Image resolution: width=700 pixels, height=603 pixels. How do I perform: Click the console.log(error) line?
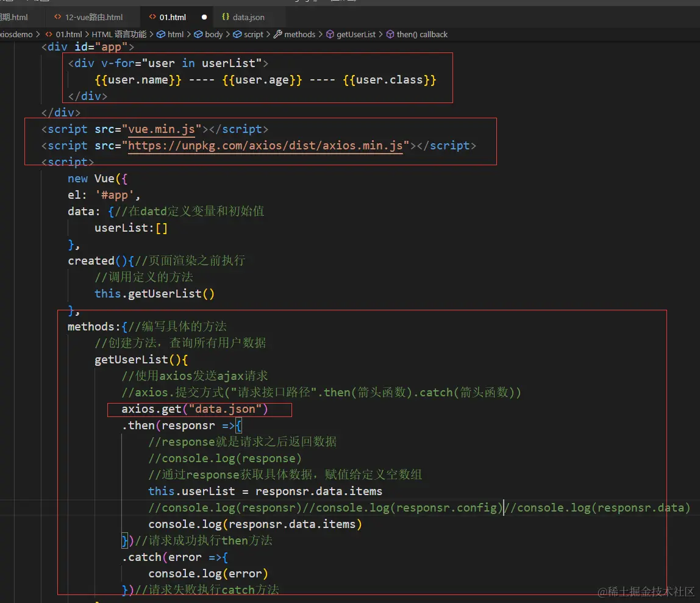point(208,574)
